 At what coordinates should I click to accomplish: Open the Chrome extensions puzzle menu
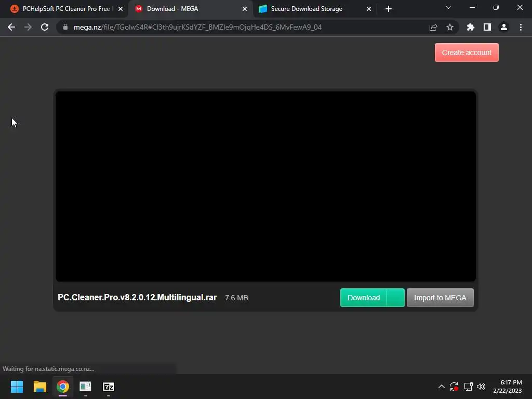click(470, 27)
